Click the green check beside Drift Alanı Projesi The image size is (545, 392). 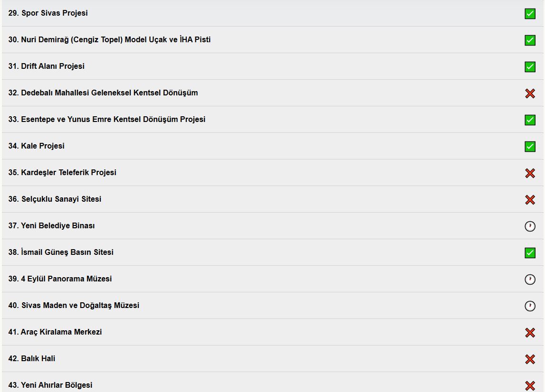pyautogui.click(x=530, y=67)
